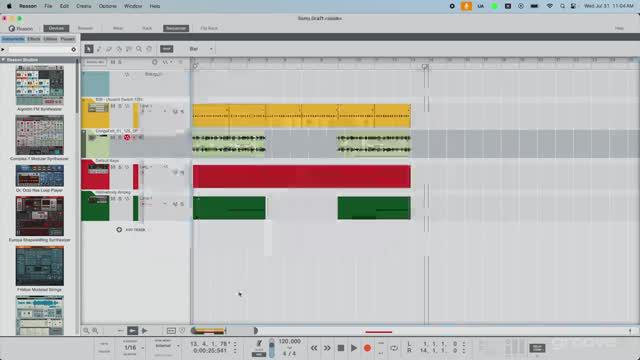
Task: Click the sequencer zoom in icon
Action: [x=95, y=331]
